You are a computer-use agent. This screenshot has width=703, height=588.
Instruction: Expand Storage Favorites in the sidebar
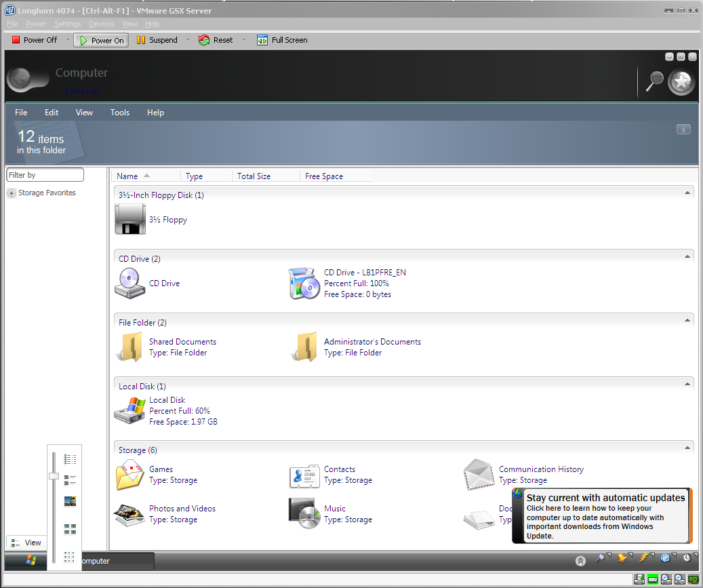[x=12, y=193]
